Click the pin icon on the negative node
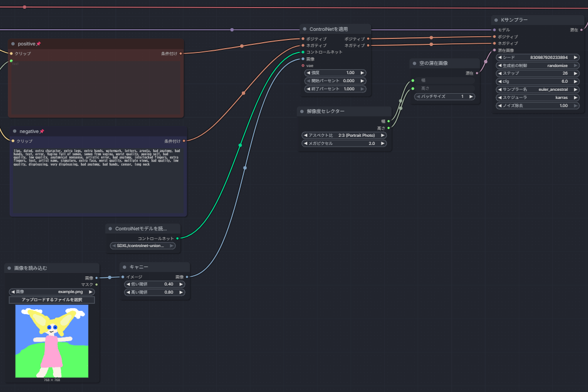This screenshot has width=588, height=392. pos(42,131)
